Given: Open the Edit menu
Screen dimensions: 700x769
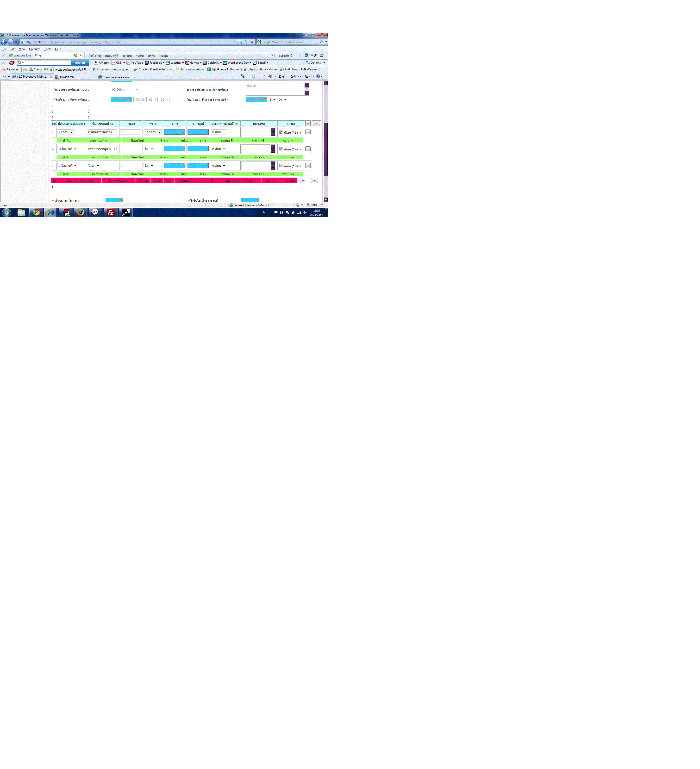Looking at the screenshot, I should click(x=13, y=49).
